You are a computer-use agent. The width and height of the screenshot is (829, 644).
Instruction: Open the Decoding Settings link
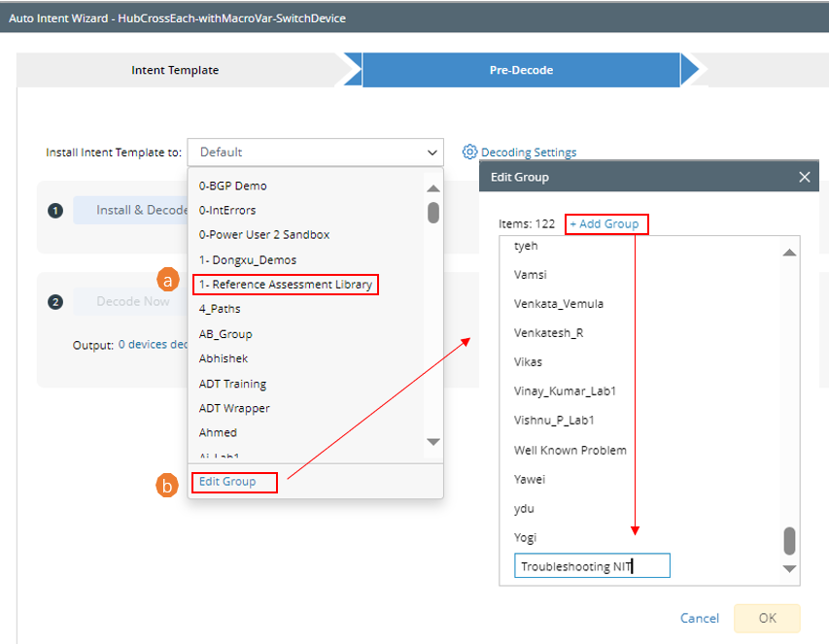click(528, 153)
